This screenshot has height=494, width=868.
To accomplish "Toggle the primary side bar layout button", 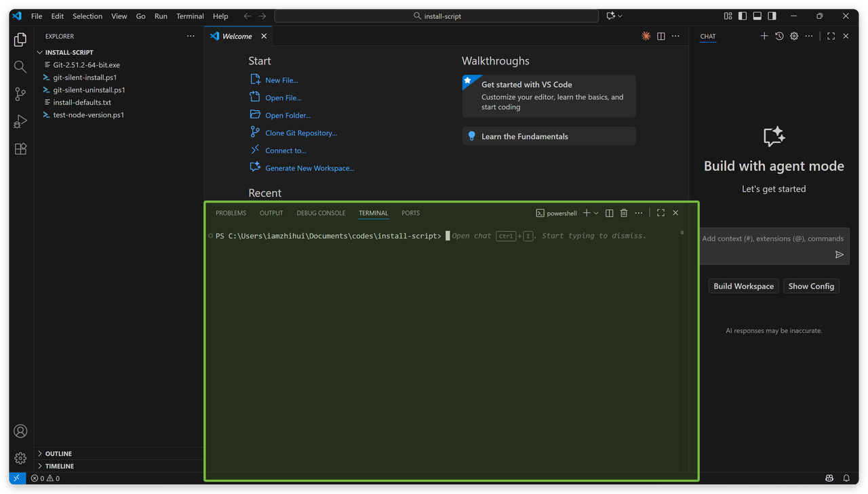I will pos(743,16).
